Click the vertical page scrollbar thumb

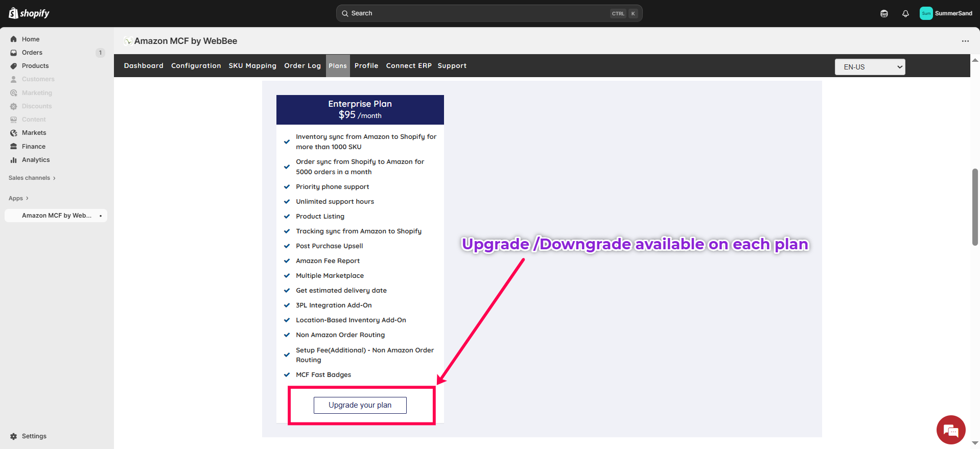pos(975,207)
